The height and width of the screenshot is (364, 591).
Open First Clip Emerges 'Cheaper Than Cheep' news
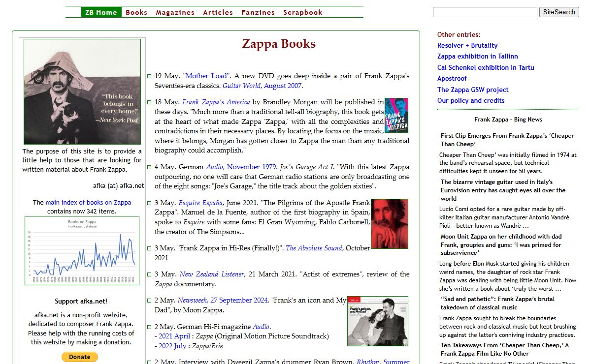pos(507,140)
